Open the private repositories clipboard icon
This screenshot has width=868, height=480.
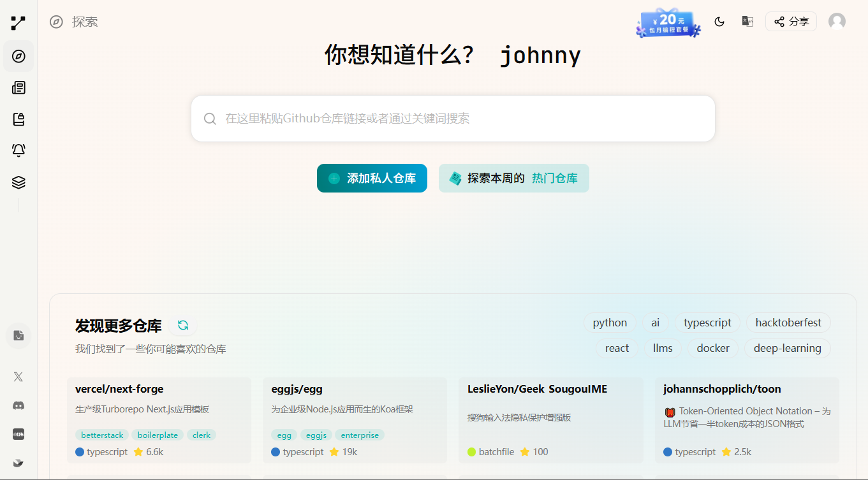click(18, 119)
